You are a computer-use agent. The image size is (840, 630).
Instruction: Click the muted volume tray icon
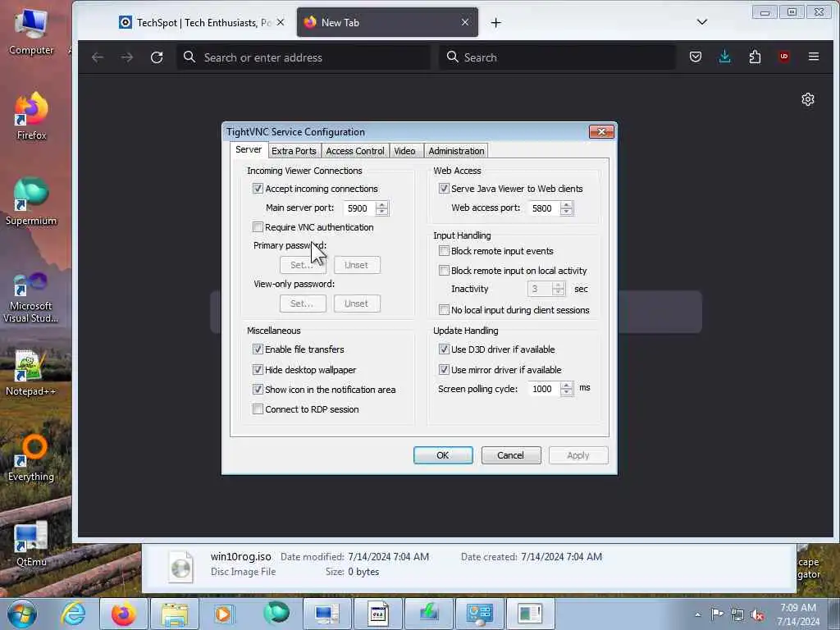coord(757,615)
